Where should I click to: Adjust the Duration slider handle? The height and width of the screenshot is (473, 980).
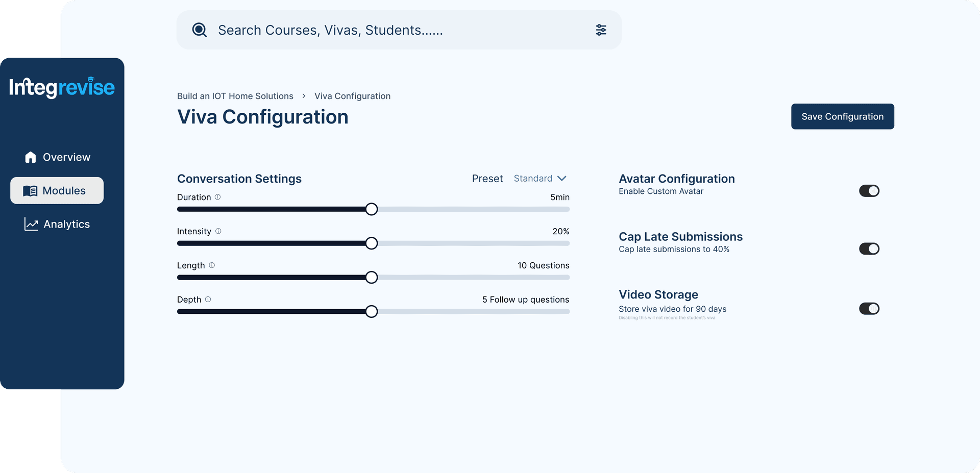[371, 209]
